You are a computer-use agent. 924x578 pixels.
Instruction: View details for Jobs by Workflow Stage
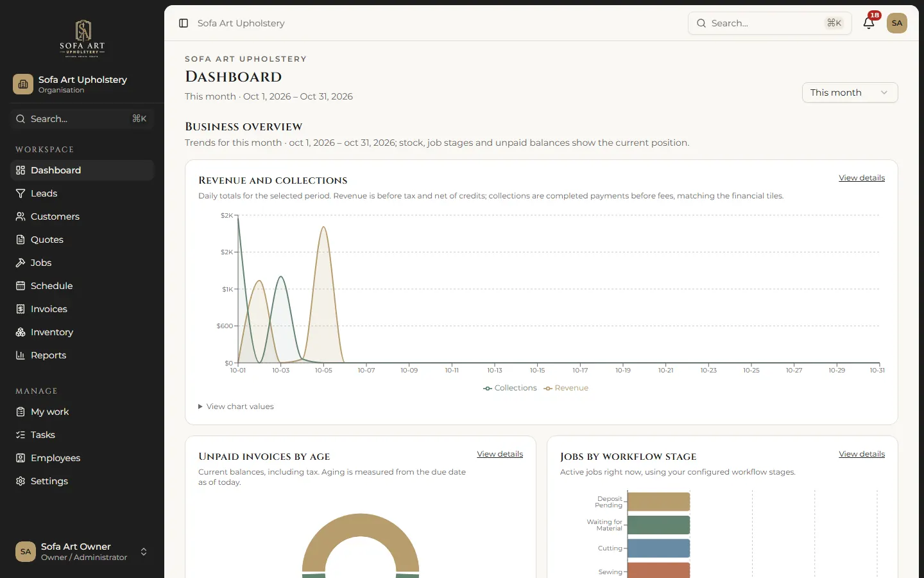[x=862, y=454]
